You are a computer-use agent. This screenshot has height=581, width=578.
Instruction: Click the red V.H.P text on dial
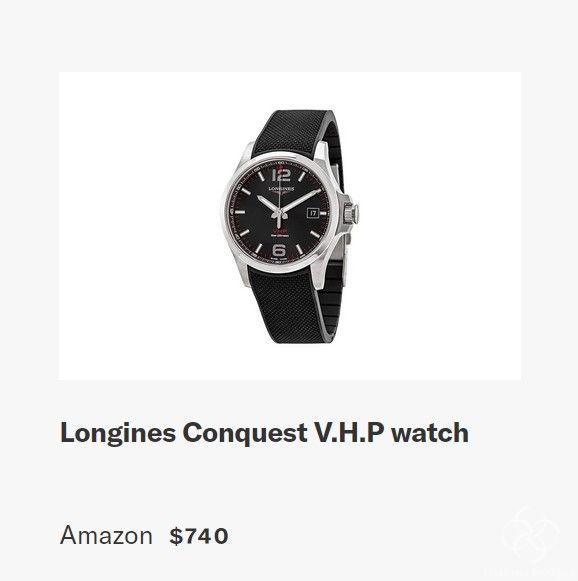(279, 231)
